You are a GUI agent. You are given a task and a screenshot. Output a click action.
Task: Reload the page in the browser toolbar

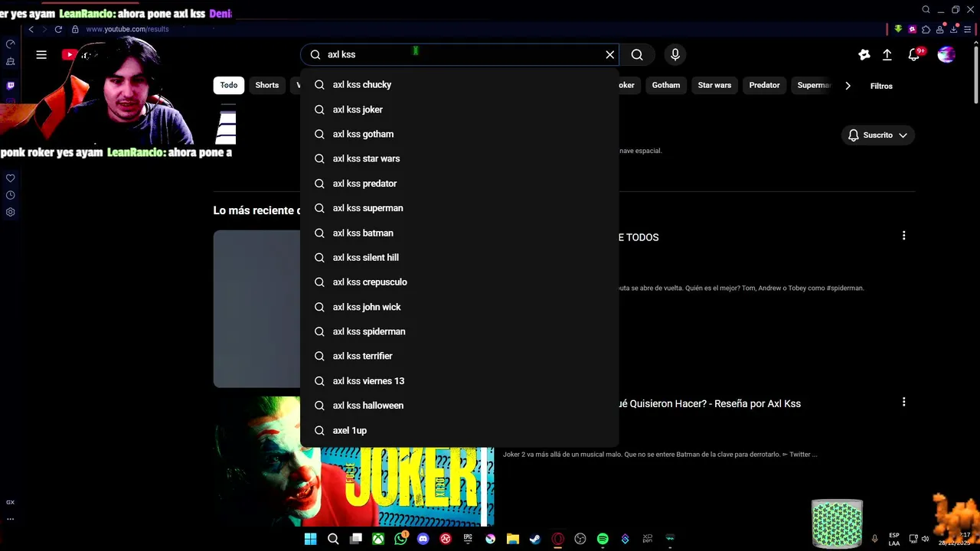click(x=58, y=29)
